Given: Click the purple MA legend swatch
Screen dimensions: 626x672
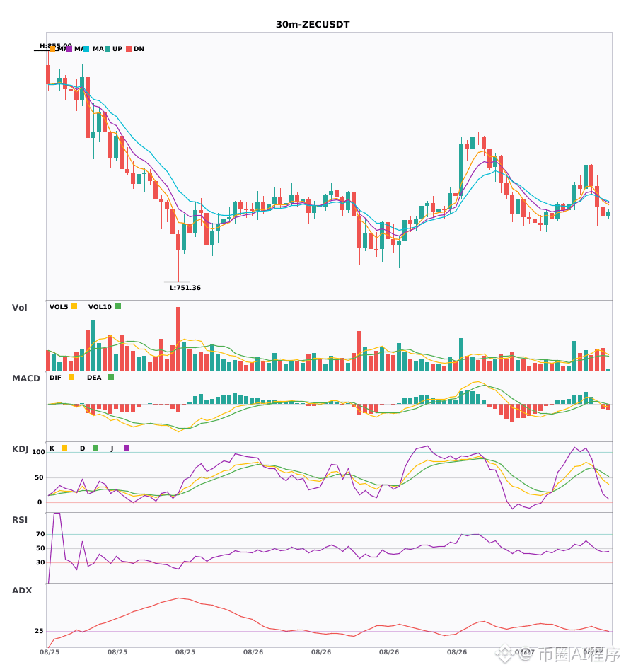Looking at the screenshot, I should 69,49.
